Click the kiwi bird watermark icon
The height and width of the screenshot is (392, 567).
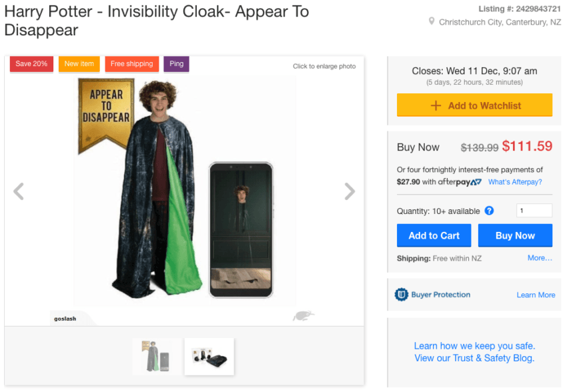click(x=303, y=316)
